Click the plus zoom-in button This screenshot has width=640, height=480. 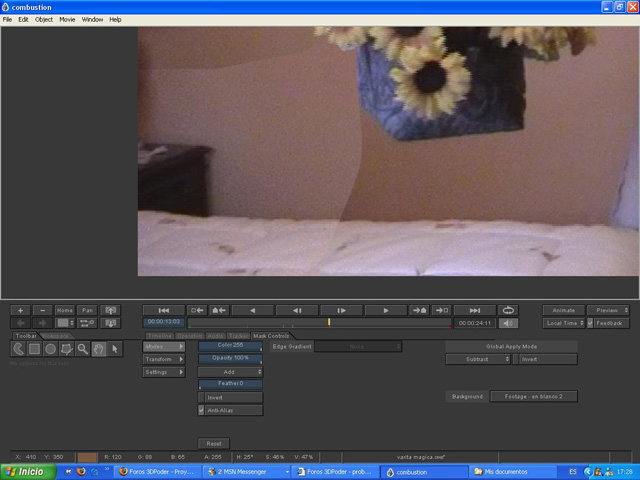(x=20, y=310)
